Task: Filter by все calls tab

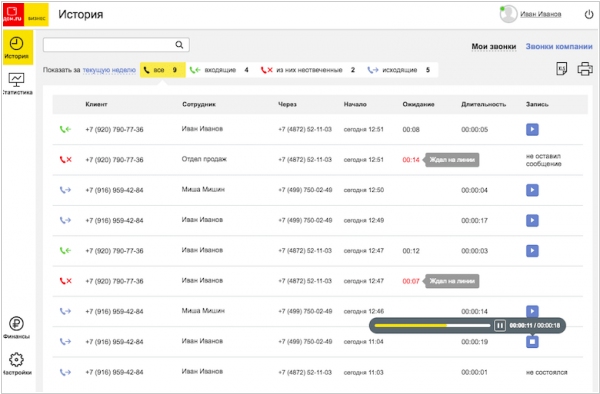Action: point(163,70)
